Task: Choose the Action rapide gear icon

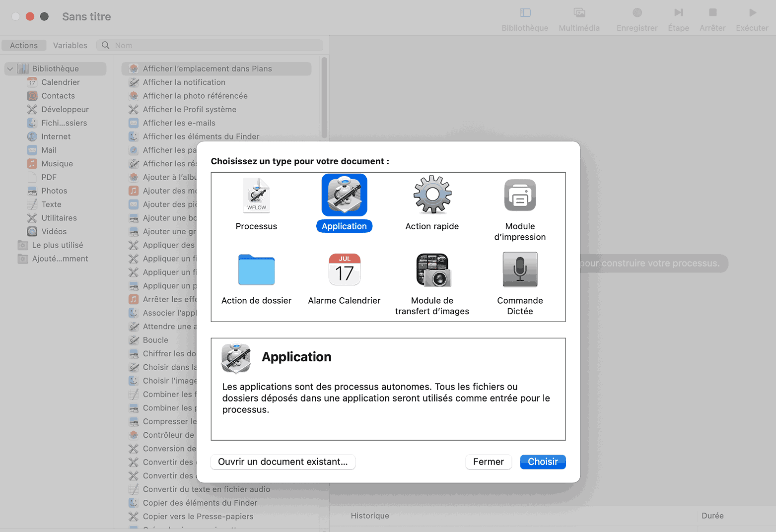Action: click(432, 195)
